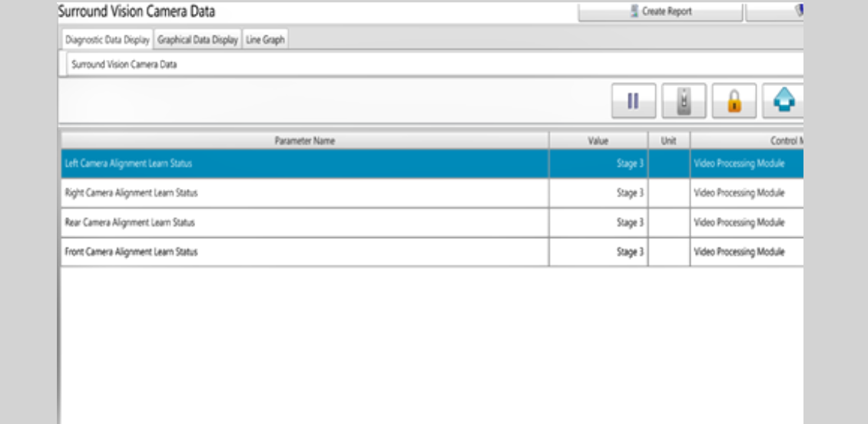The image size is (868, 424).
Task: Select Rear Camera Alignment Learn Status parameter
Action: click(130, 223)
